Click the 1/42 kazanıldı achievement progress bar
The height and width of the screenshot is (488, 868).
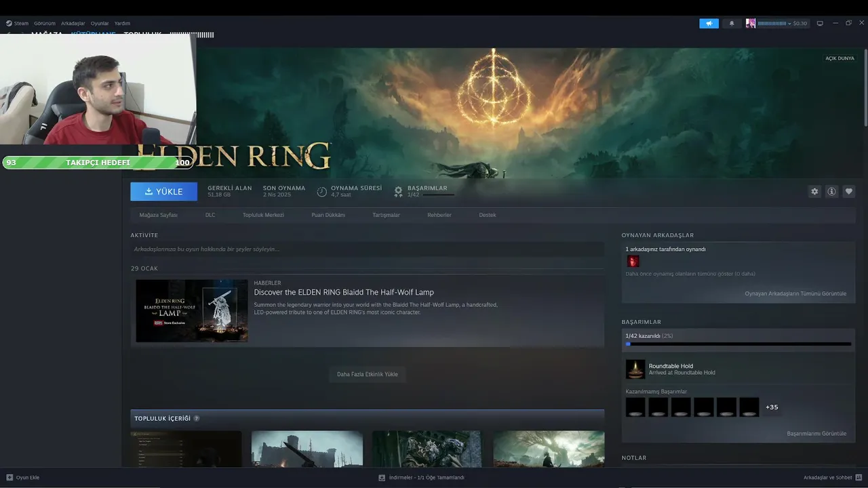(x=738, y=344)
